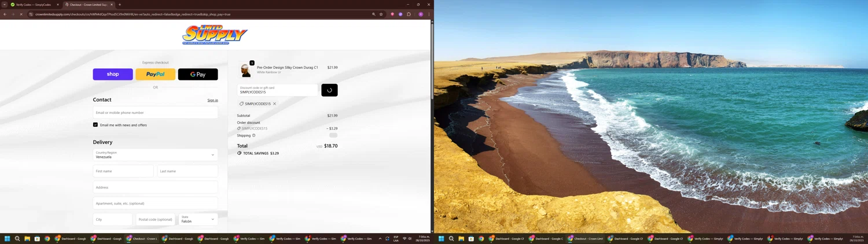
Task: Open the network and volume tray icons on left taskbar
Action: pos(407,238)
